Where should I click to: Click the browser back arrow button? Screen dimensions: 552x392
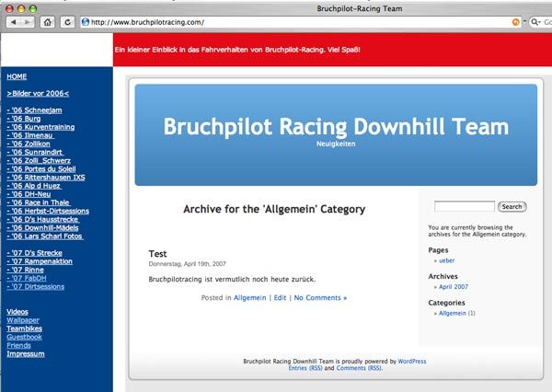14,22
